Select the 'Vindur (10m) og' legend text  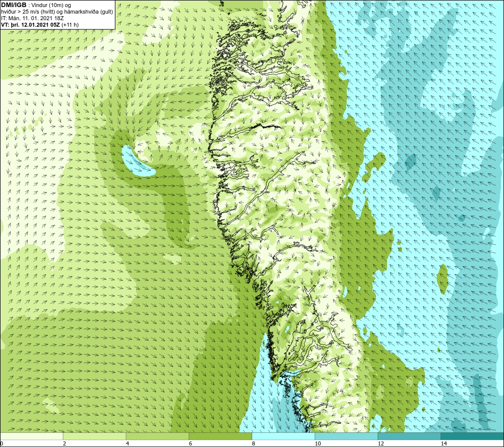click(51, 6)
